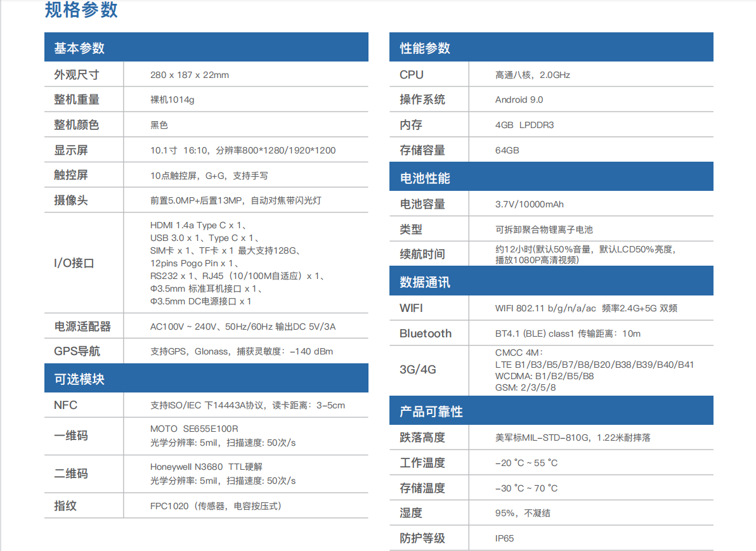The width and height of the screenshot is (756, 551).
Task: Click the Android 9.0 operating system value
Action: pos(519,100)
